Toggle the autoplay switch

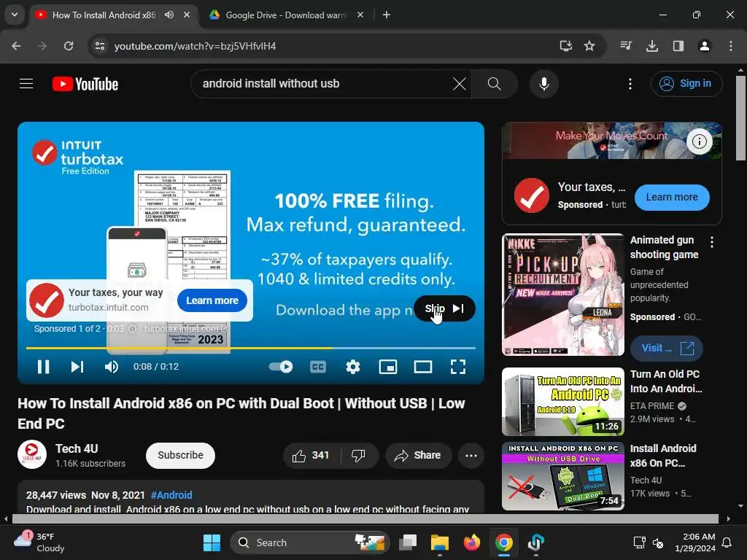(281, 367)
